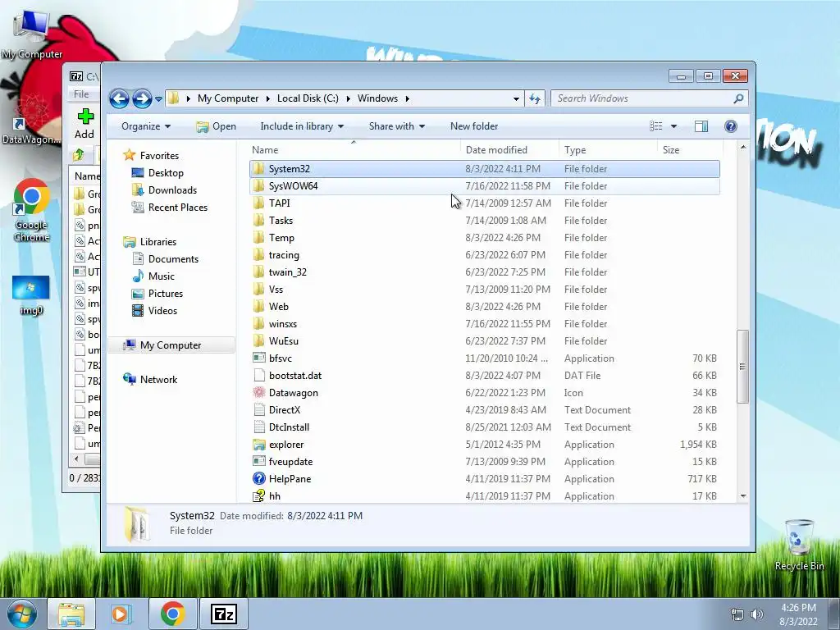This screenshot has width=840, height=630.
Task: Go forward with the Explorer Forward arrow
Action: tap(142, 98)
